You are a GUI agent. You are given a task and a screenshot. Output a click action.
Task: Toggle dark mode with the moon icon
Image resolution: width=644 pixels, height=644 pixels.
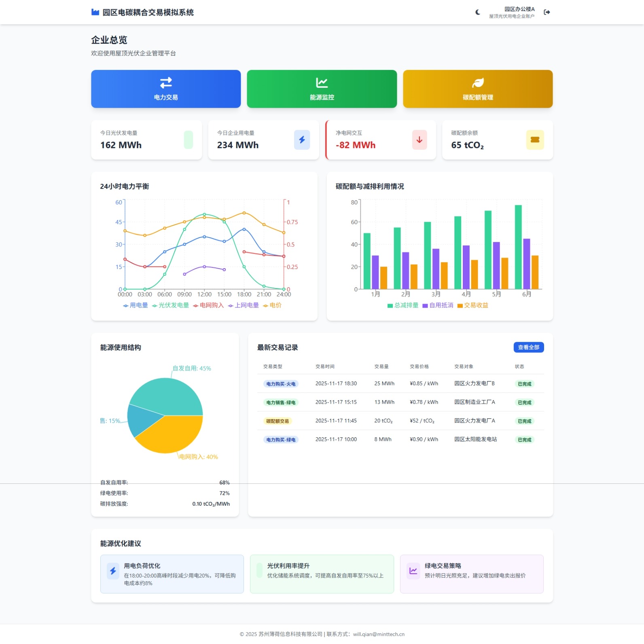click(x=478, y=12)
